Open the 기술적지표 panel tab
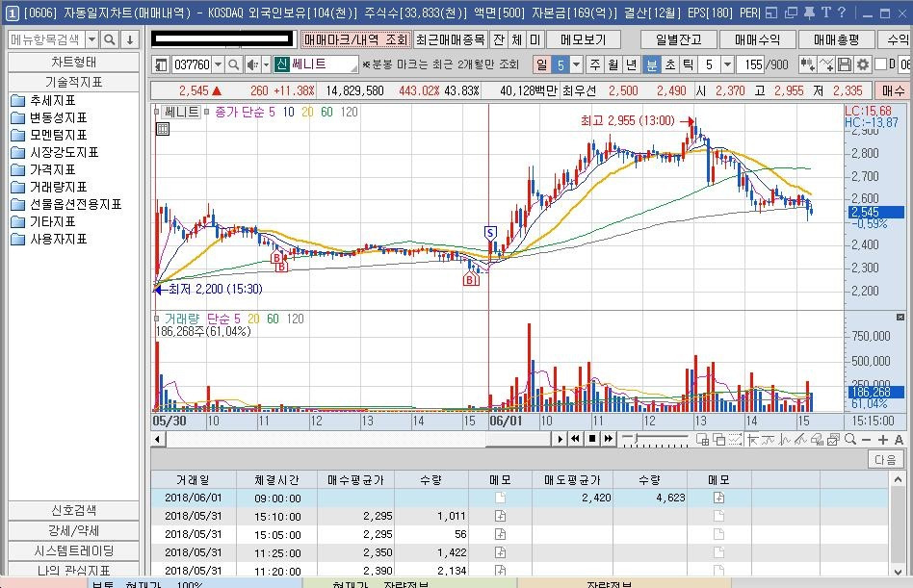 pyautogui.click(x=73, y=82)
